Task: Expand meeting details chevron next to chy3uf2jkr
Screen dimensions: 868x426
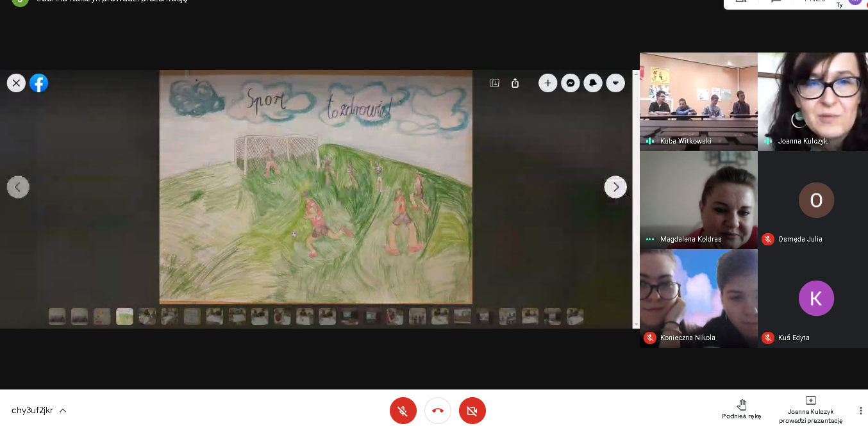Action: click(63, 411)
